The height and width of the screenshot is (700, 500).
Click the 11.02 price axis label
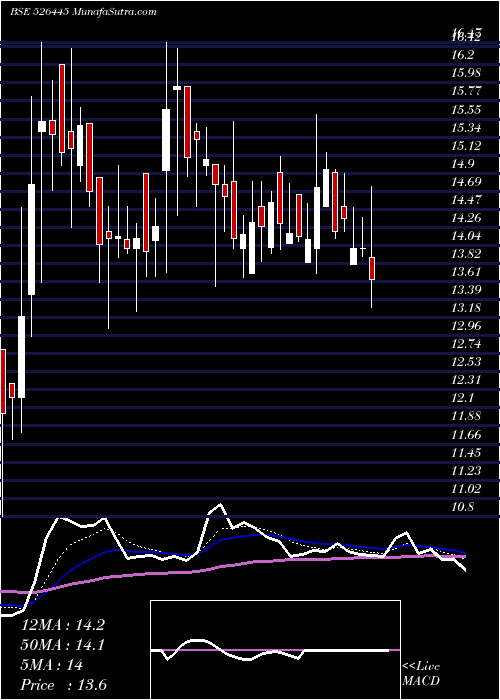[466, 489]
